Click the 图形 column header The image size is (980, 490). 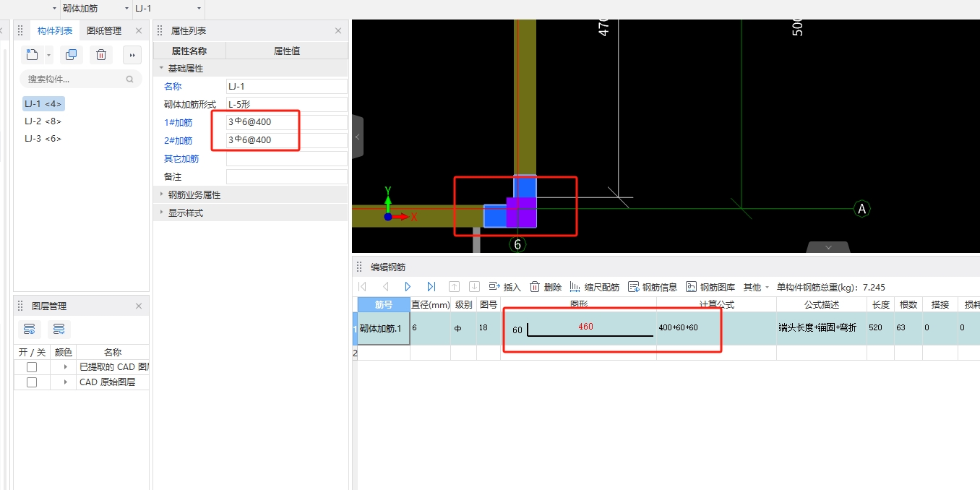click(579, 305)
